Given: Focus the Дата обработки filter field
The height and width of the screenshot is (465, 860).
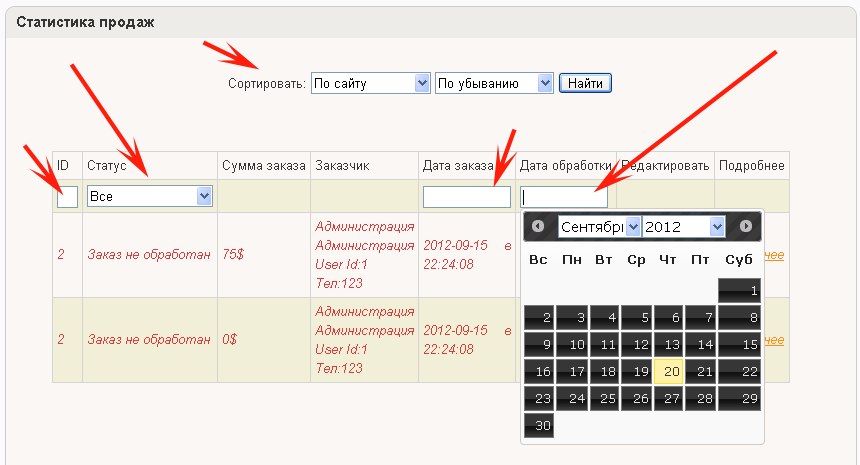Looking at the screenshot, I should click(x=564, y=197).
